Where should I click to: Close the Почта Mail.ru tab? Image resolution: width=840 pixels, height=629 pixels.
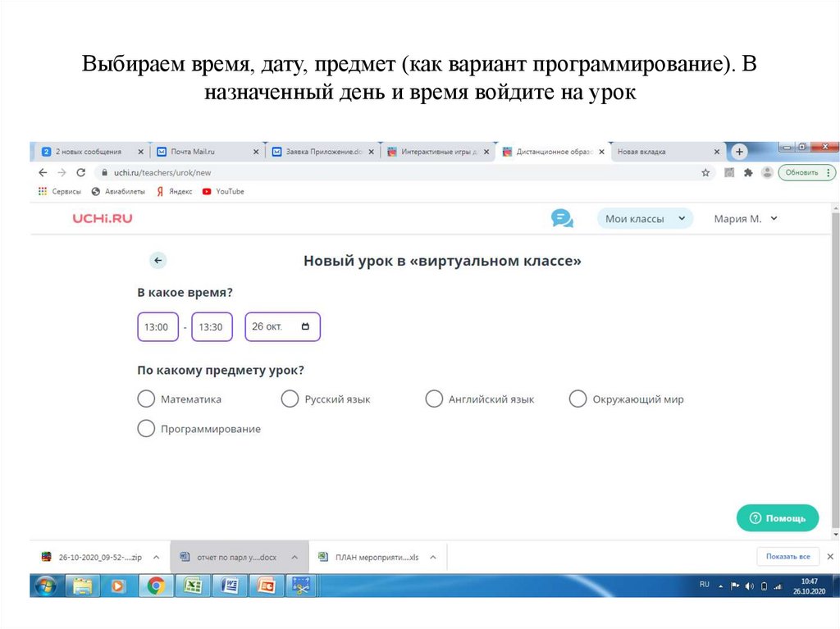tap(256, 152)
